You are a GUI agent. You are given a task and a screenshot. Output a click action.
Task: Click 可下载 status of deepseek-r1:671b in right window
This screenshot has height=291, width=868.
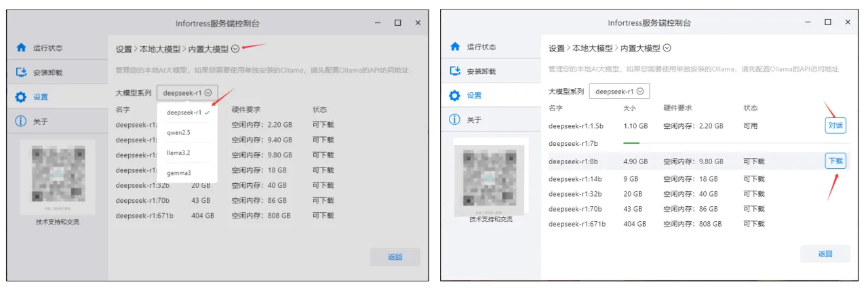[753, 224]
